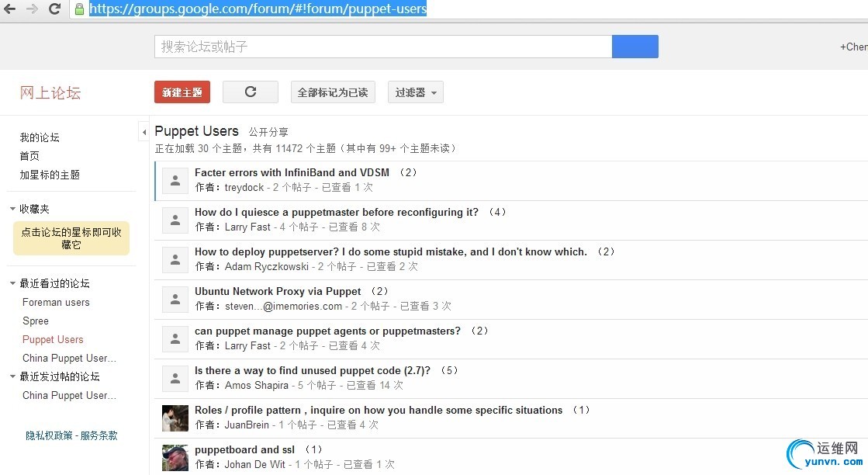Click the Puppet Users forum heading

coord(196,131)
